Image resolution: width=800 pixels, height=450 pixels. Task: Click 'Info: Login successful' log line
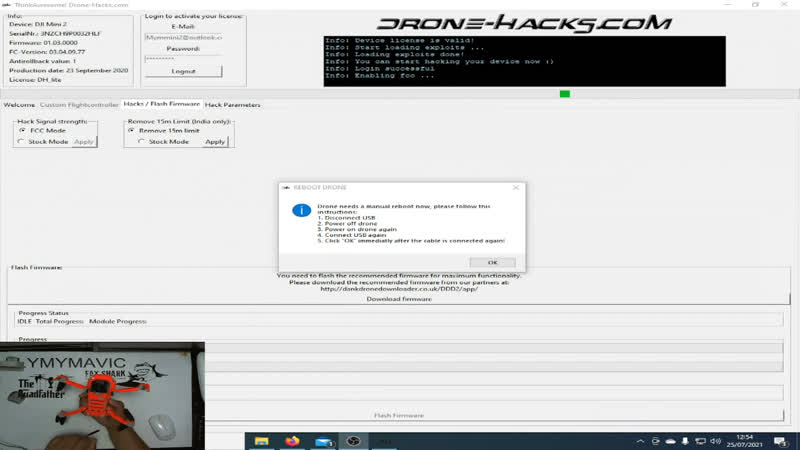pyautogui.click(x=380, y=68)
